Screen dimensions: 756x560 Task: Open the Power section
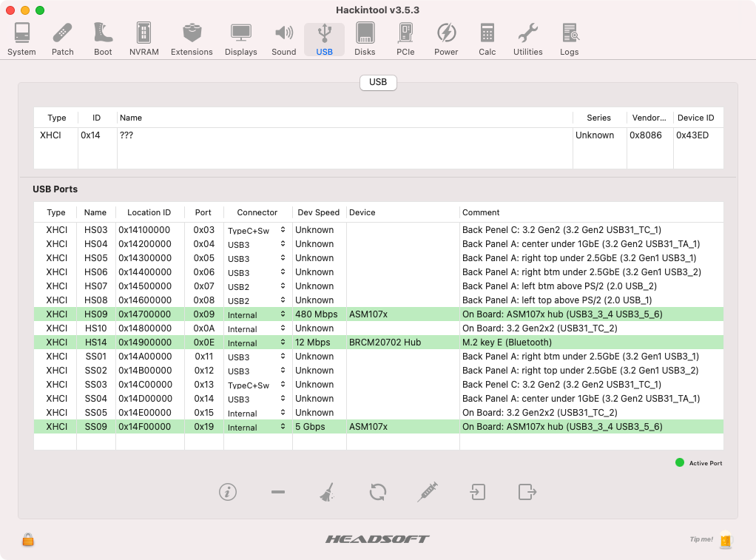[446, 39]
